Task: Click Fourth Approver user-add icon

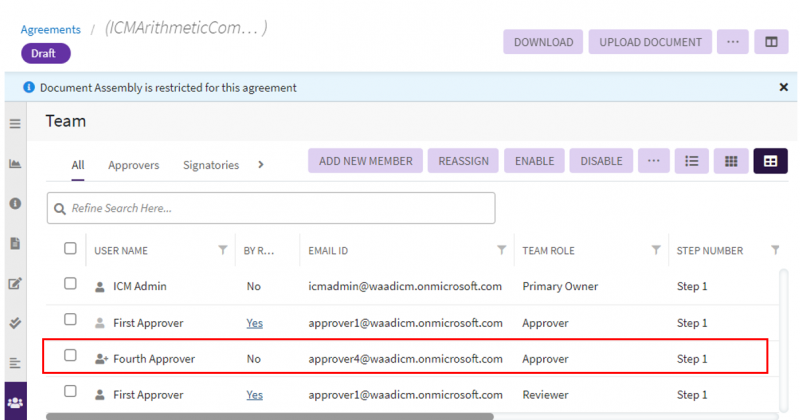Action: (x=101, y=359)
